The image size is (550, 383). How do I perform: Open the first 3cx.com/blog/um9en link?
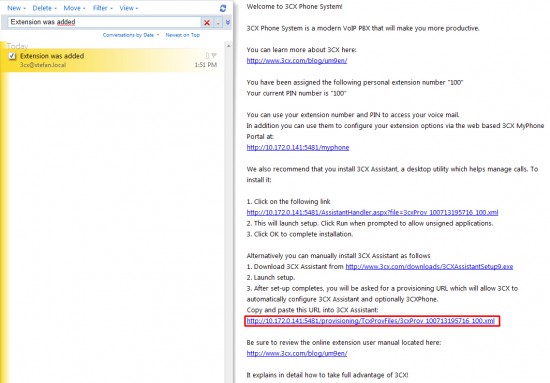pos(297,61)
